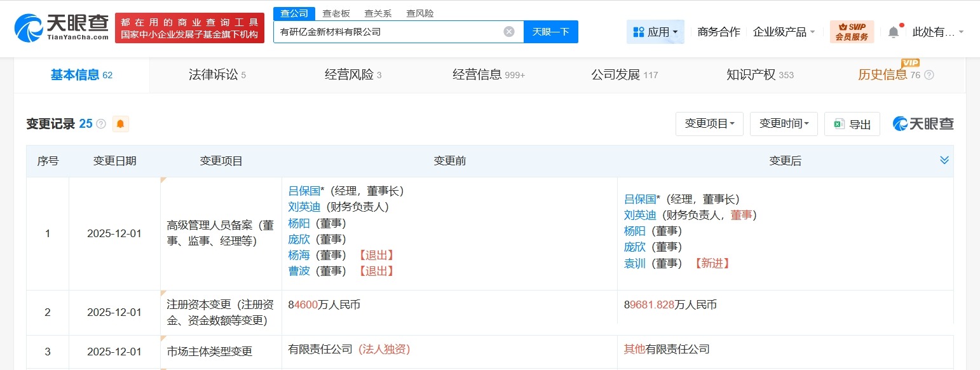Switch to the 知识产权 tab
980x370 pixels.
[752, 74]
